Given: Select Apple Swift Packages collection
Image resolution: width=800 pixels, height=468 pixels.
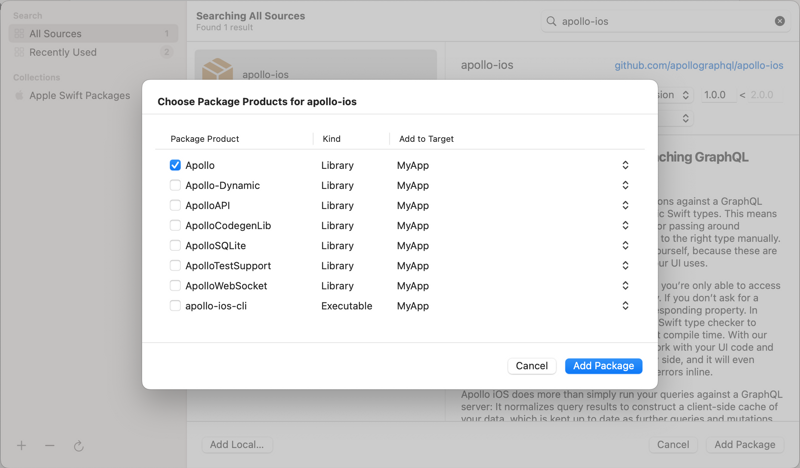Looking at the screenshot, I should coord(93,95).
